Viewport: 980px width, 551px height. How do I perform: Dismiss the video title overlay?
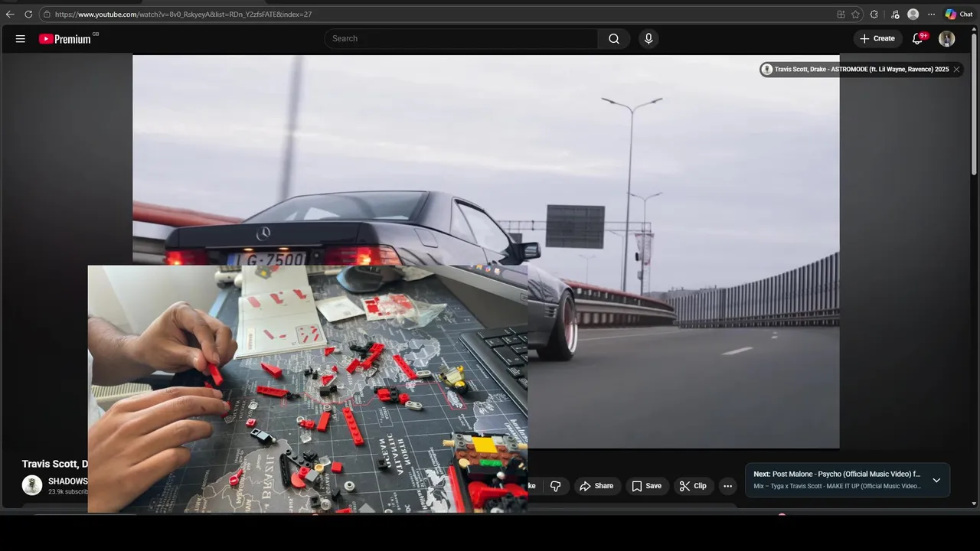(x=956, y=69)
